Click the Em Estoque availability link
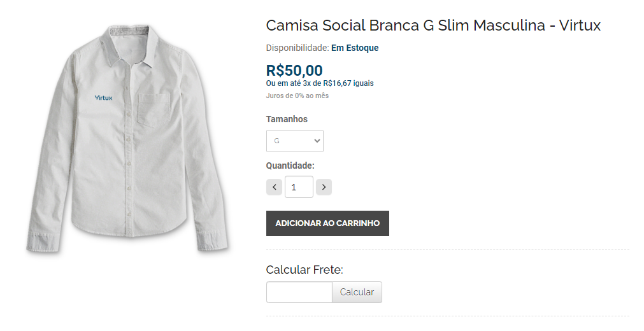The width and height of the screenshot is (644, 331). click(355, 48)
